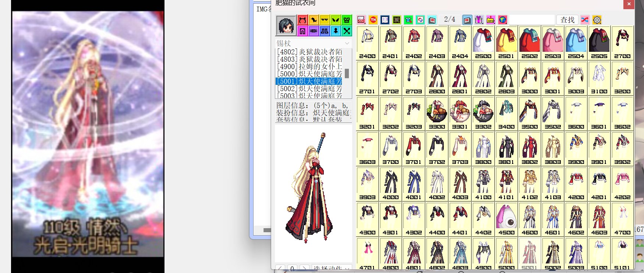Select the purple belt category icon
Screen dimensions: 644x273
click(314, 31)
